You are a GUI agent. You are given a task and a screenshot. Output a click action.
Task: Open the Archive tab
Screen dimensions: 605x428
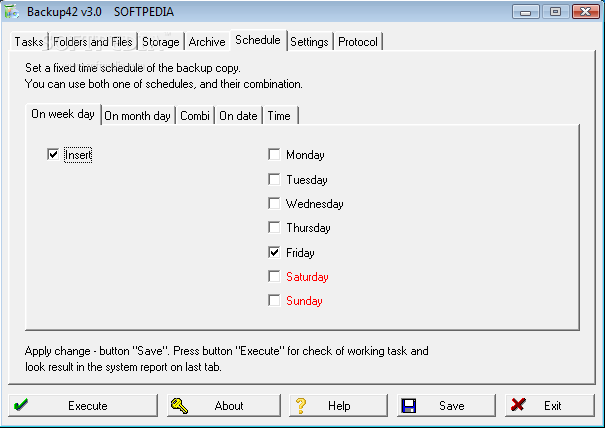(x=207, y=41)
